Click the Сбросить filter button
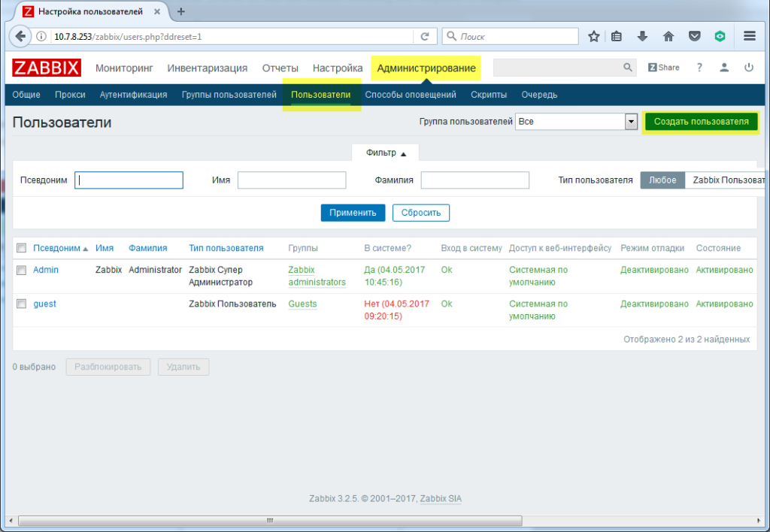Image resolution: width=770 pixels, height=532 pixels. tap(421, 213)
